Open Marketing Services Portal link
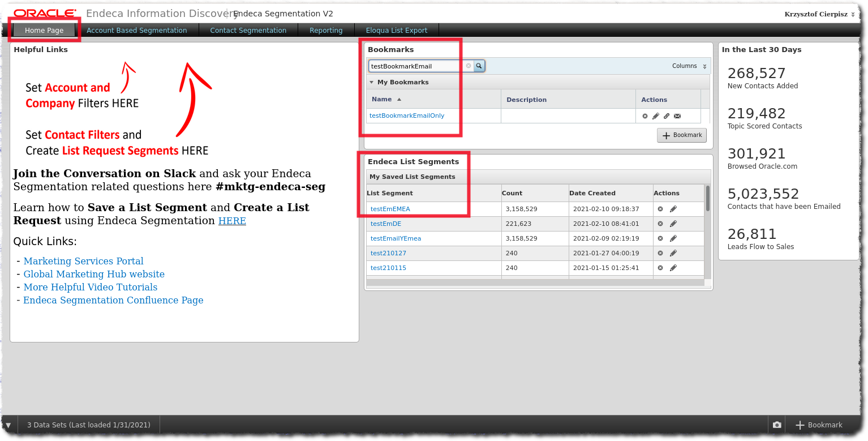 83,261
